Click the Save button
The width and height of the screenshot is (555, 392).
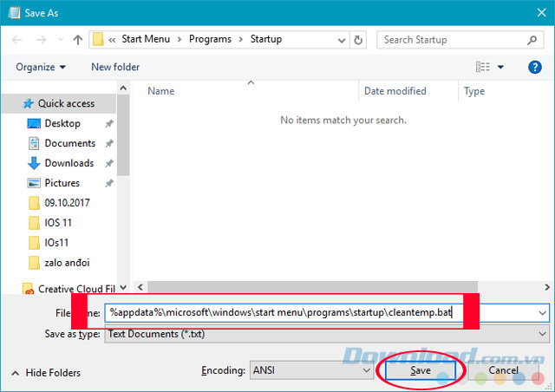click(x=420, y=370)
